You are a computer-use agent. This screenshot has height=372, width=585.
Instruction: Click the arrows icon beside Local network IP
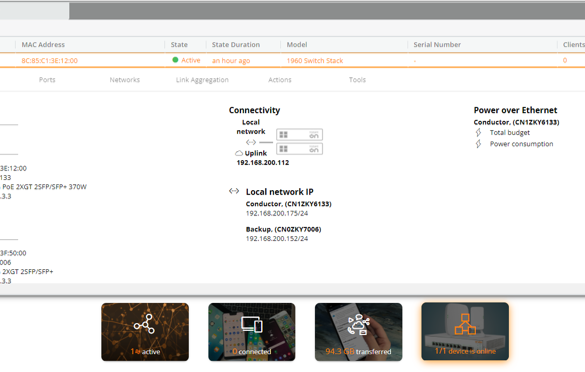coord(234,191)
